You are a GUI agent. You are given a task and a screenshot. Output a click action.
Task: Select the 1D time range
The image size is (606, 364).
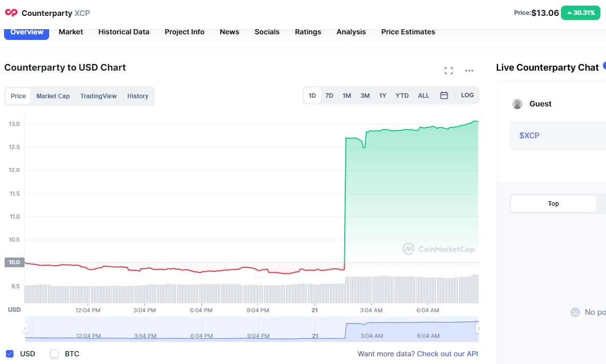[312, 95]
